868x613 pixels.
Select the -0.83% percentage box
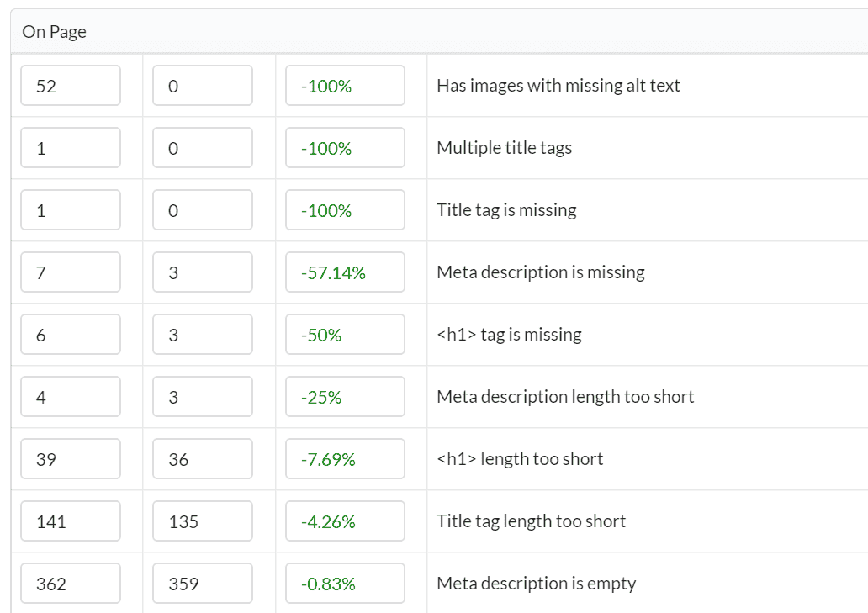344,583
